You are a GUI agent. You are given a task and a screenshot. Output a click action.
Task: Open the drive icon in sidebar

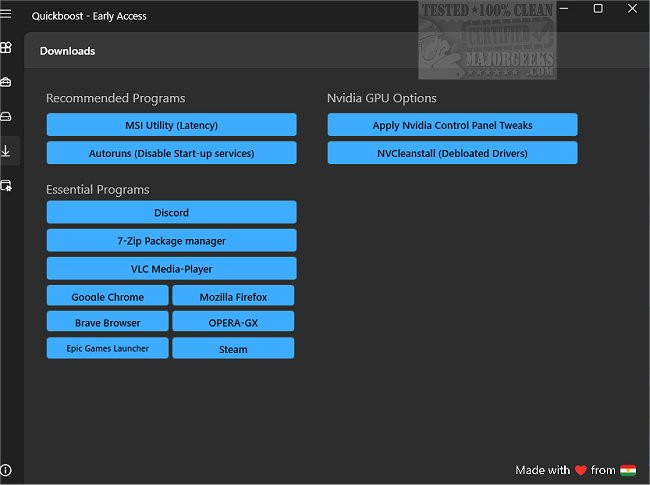pos(6,116)
